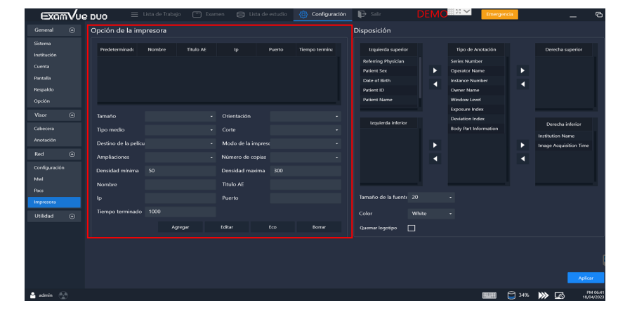This screenshot has width=644, height=315.
Task: Click the disk usage icon showing 34%
Action: pos(511,295)
